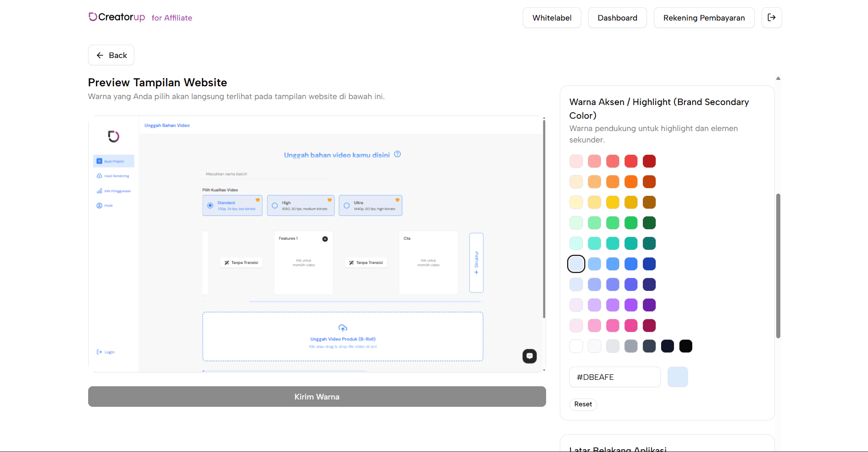The width and height of the screenshot is (868, 452).
Task: Click the help question-mark icon beside the upload heading
Action: point(398,154)
